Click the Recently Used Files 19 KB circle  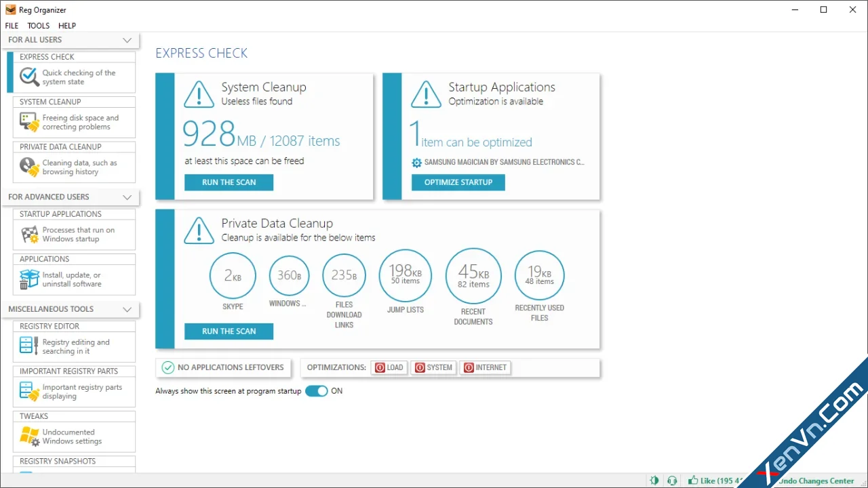540,275
